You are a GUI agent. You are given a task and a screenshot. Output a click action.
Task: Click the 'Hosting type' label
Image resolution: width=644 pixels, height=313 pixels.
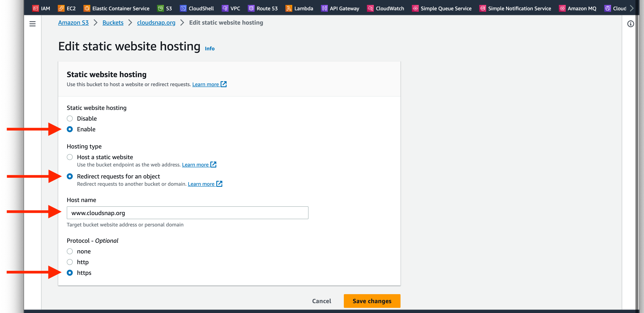(84, 146)
